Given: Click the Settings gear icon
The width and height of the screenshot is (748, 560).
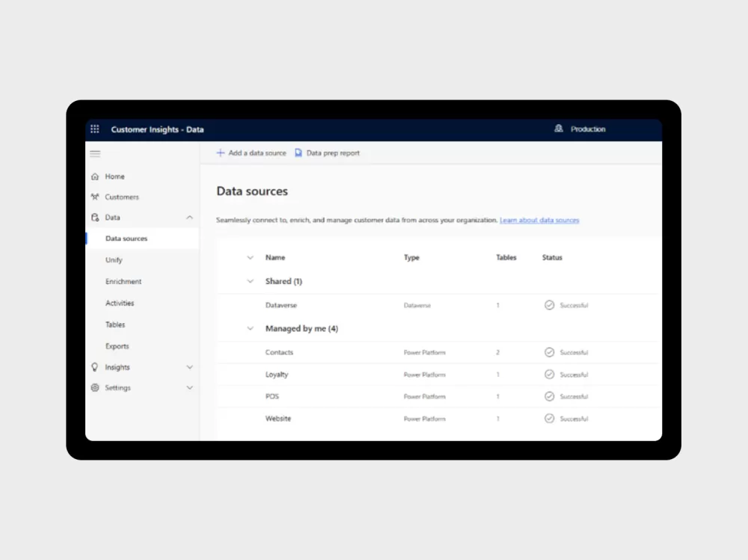Looking at the screenshot, I should (95, 388).
